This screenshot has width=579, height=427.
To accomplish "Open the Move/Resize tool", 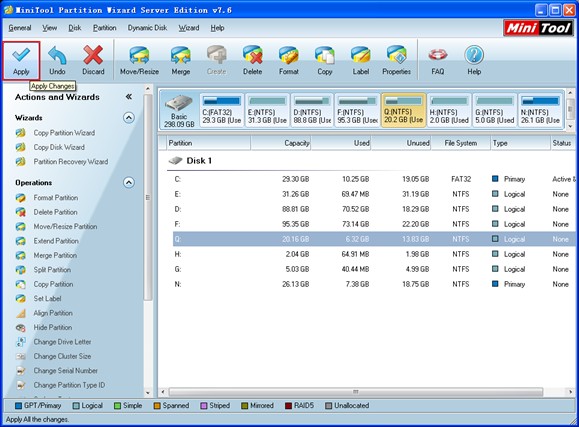I will pos(139,61).
